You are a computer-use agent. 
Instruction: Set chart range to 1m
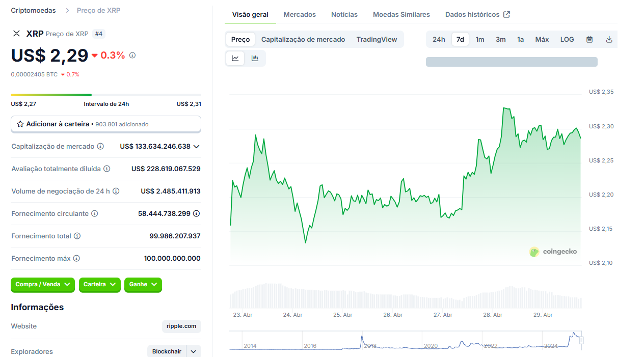480,39
